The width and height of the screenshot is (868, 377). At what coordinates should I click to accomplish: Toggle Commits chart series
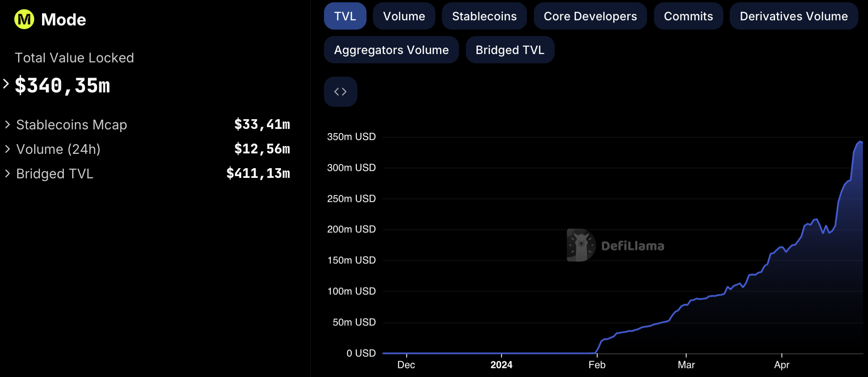(688, 16)
